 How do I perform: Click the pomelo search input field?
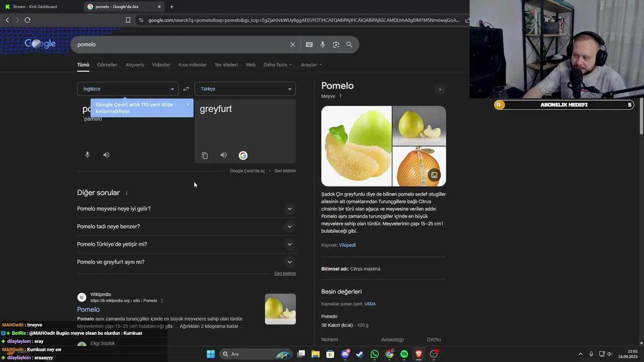[x=181, y=44]
